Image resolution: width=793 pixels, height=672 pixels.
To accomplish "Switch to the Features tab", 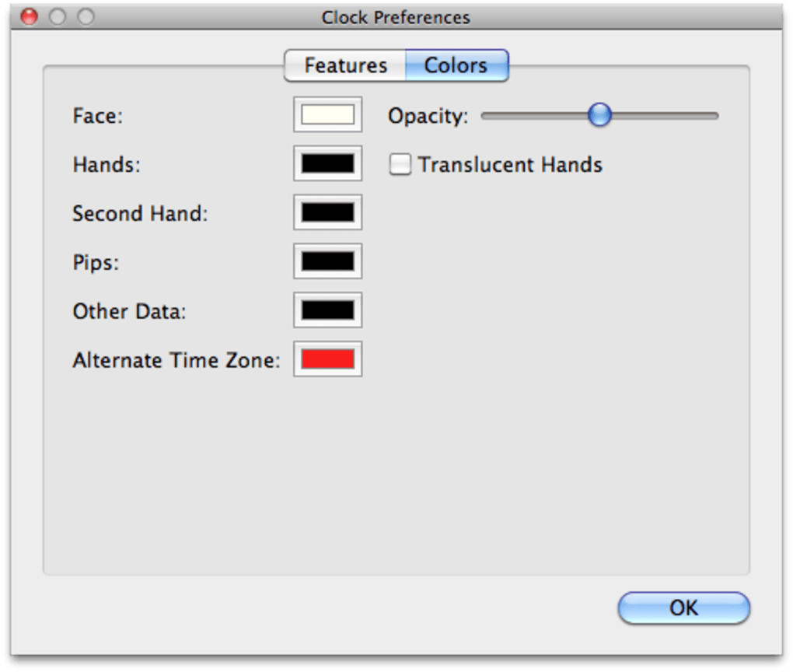I will pos(345,65).
